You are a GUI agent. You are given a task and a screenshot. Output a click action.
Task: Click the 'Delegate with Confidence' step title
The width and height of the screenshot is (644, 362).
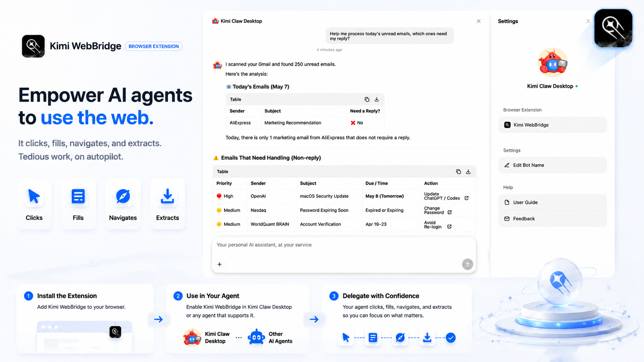381,296
